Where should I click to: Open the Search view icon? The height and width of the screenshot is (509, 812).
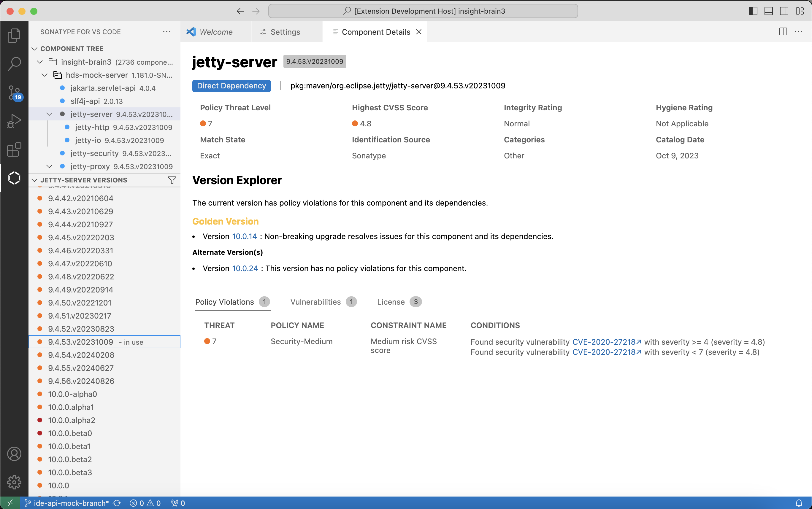14,63
